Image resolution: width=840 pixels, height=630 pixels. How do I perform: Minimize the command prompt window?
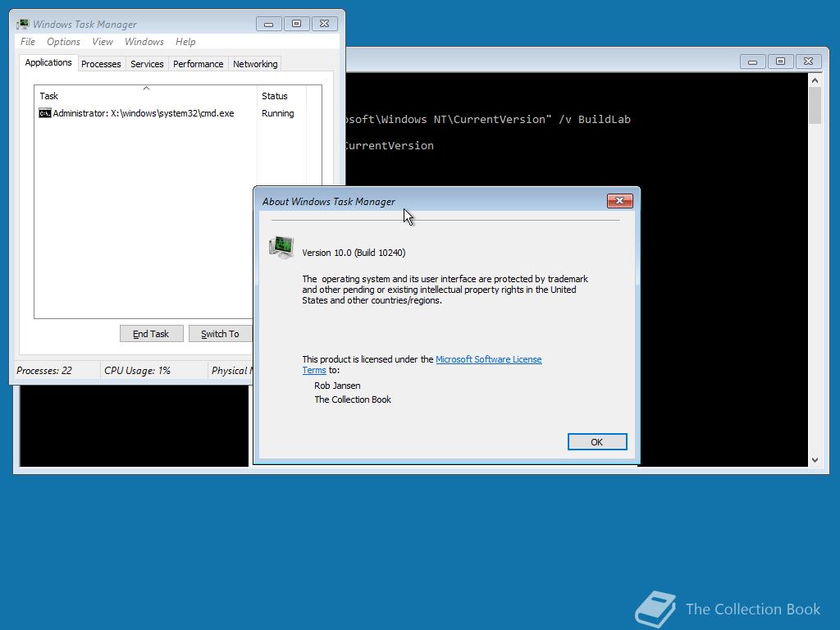pyautogui.click(x=753, y=62)
